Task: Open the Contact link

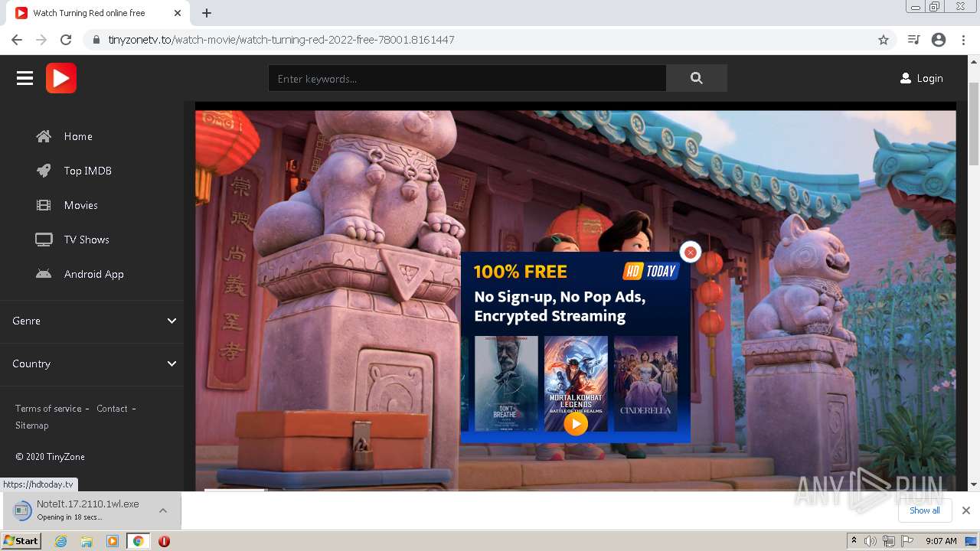Action: click(x=112, y=409)
